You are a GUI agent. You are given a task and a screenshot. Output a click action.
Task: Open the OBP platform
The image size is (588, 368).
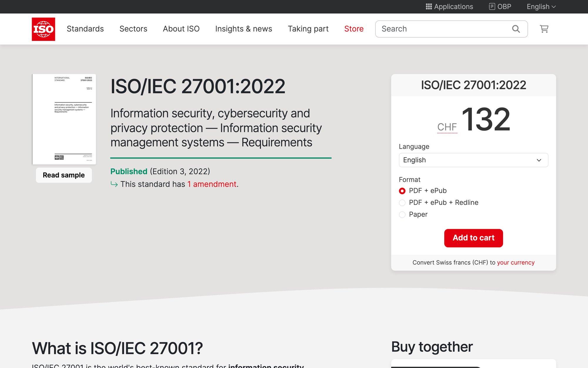click(x=500, y=6)
